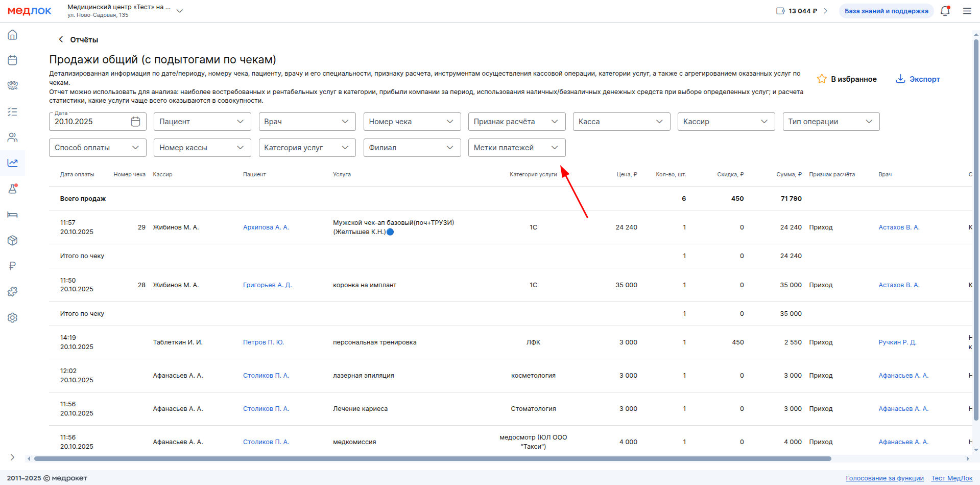Open the laboratory flask icon in sidebar

tap(13, 189)
